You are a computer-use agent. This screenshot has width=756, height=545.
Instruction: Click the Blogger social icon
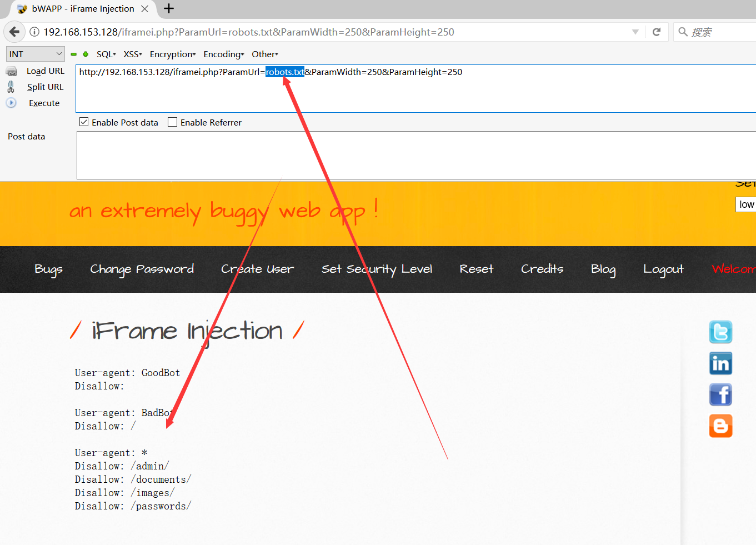tap(720, 426)
